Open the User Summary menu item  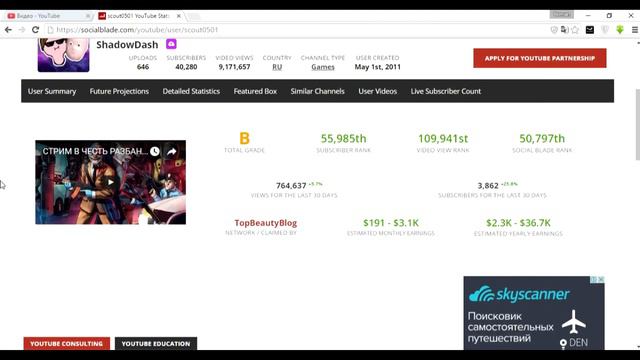[x=52, y=91]
